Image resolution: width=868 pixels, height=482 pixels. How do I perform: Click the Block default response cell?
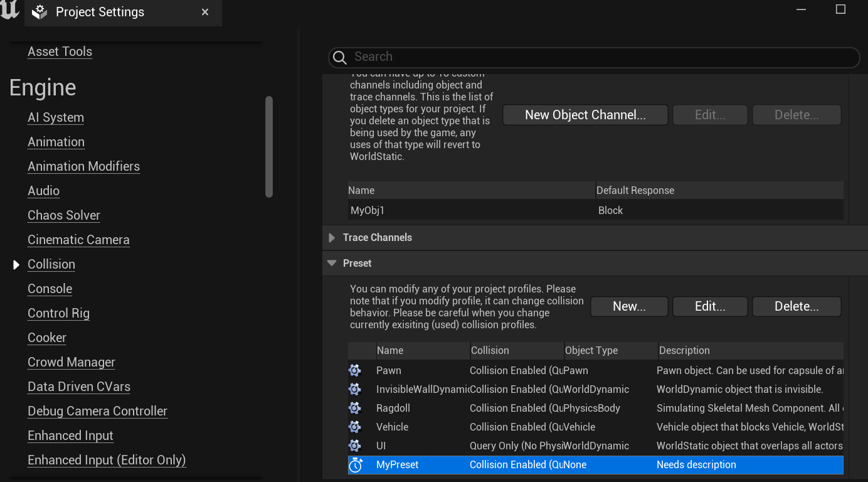coord(610,210)
